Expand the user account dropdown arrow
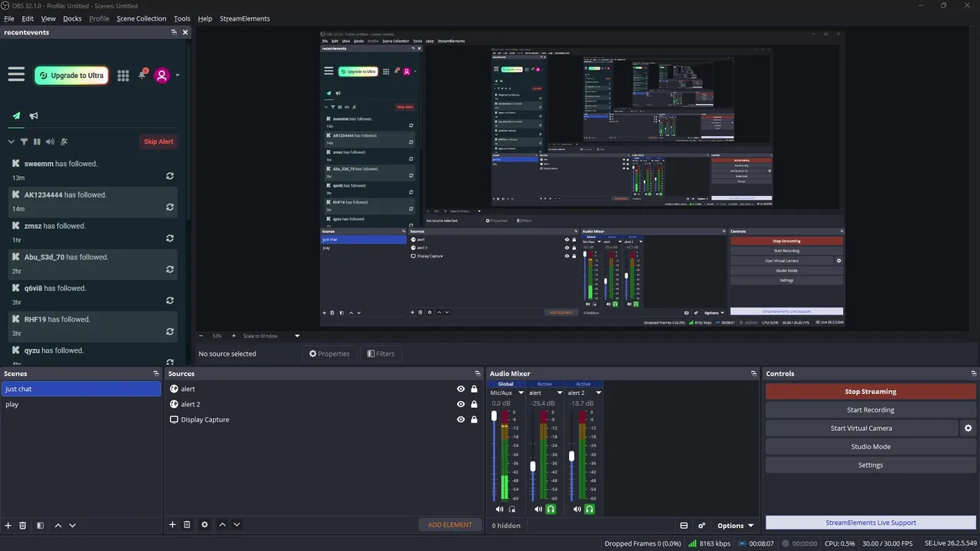This screenshot has width=980, height=551. coord(178,75)
